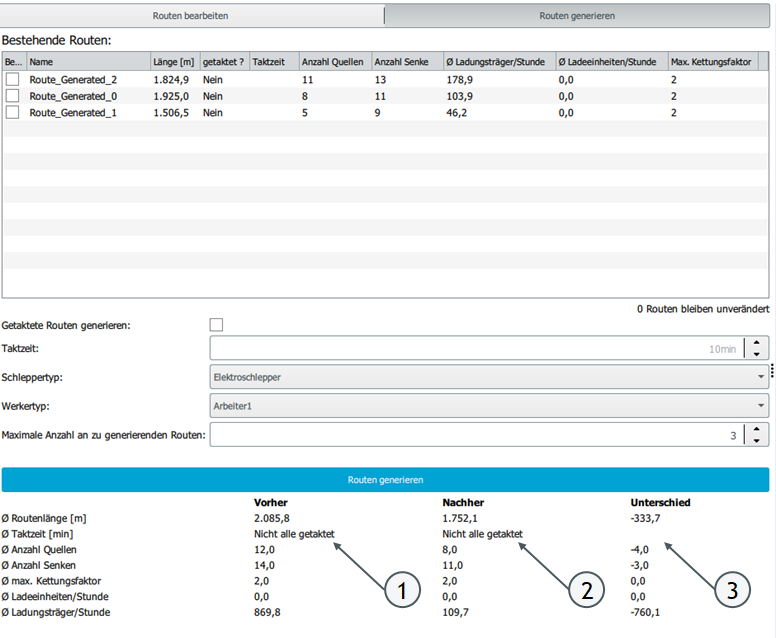
Task: Click the Anzahl Quellen column header
Action: [334, 62]
